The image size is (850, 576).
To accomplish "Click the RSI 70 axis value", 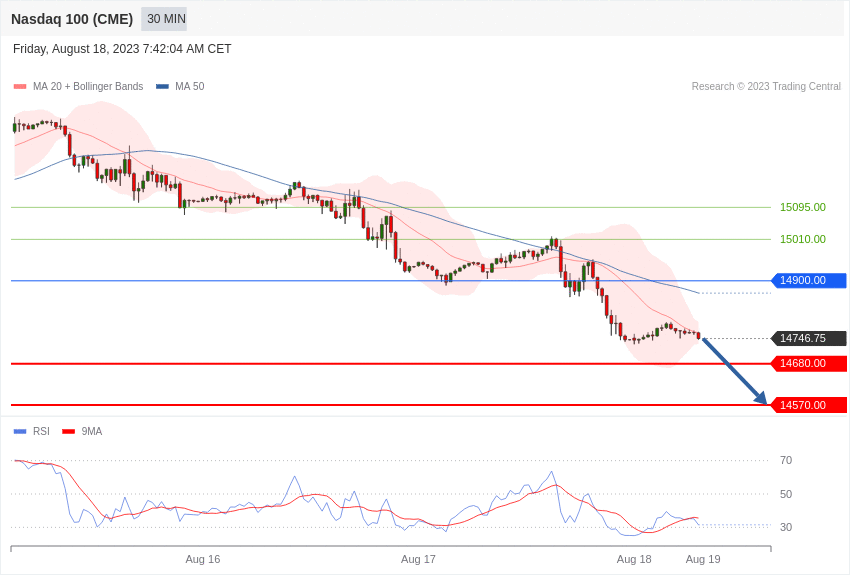I will click(786, 461).
